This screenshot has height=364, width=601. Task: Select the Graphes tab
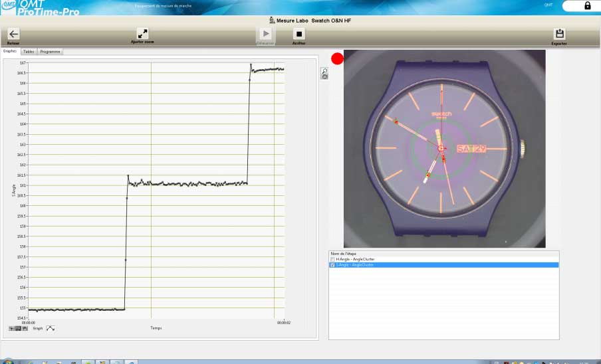[x=10, y=51]
